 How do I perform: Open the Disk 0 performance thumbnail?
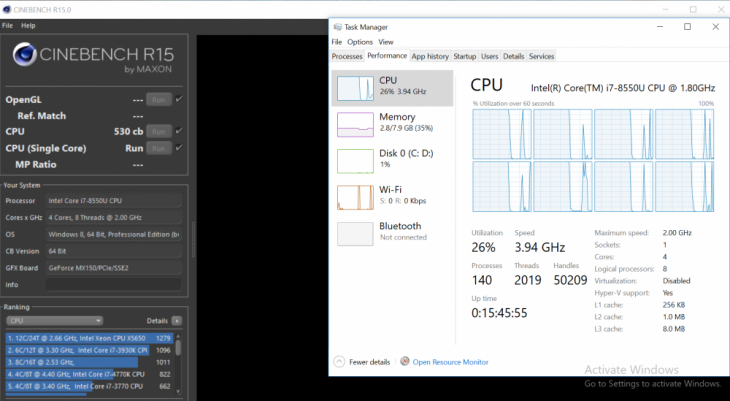[355, 161]
